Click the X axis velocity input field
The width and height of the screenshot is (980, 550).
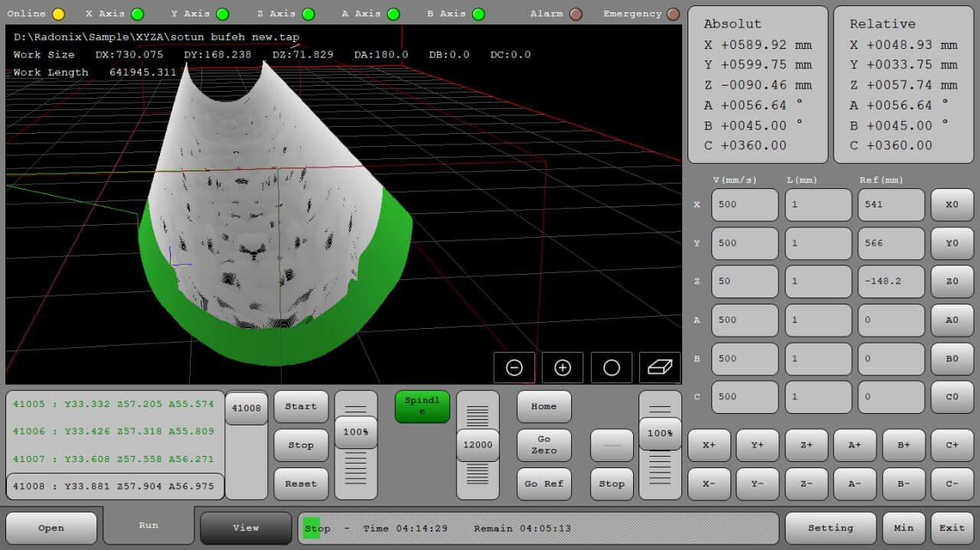click(743, 204)
